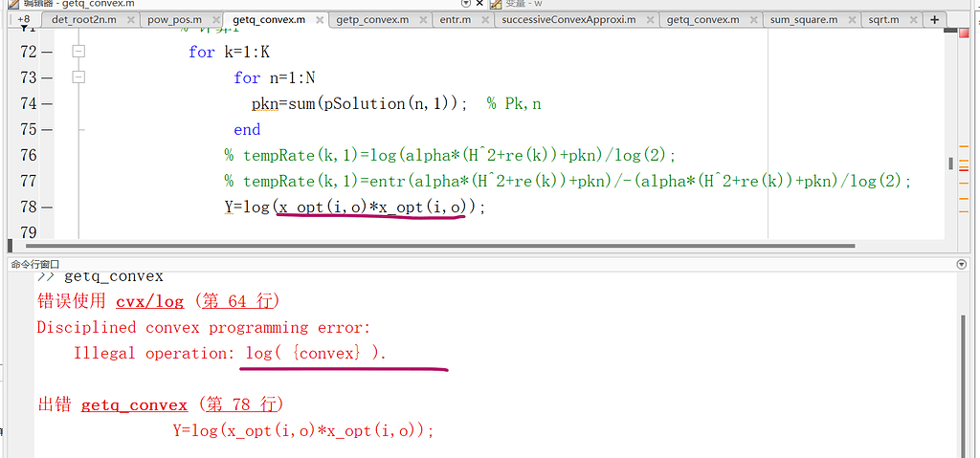Viewport: 980px width, 458px height.
Task: Click line number 79 in the gutter
Action: 29,232
